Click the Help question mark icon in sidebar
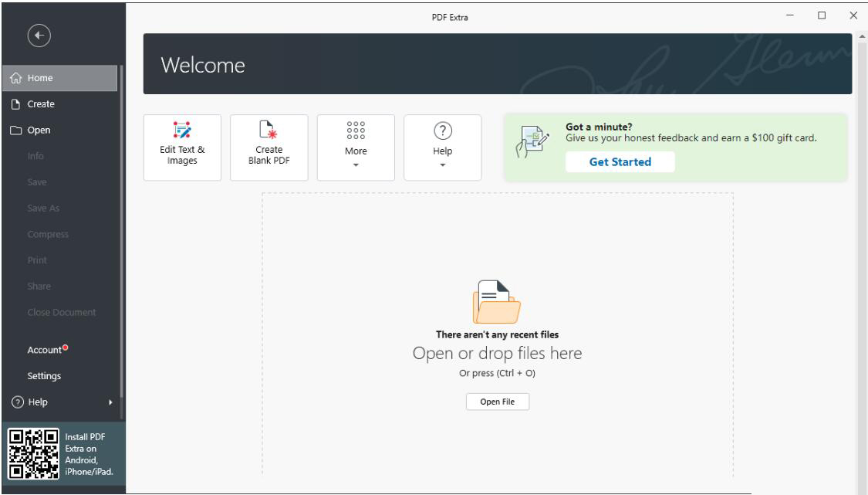868x495 pixels. click(x=18, y=402)
